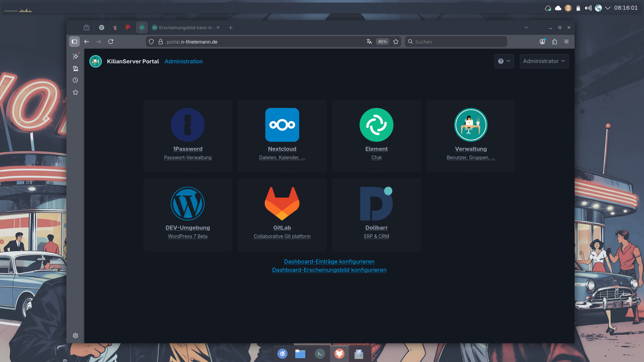The width and height of the screenshot is (644, 362).
Task: Open the Administration link in header
Action: click(183, 61)
